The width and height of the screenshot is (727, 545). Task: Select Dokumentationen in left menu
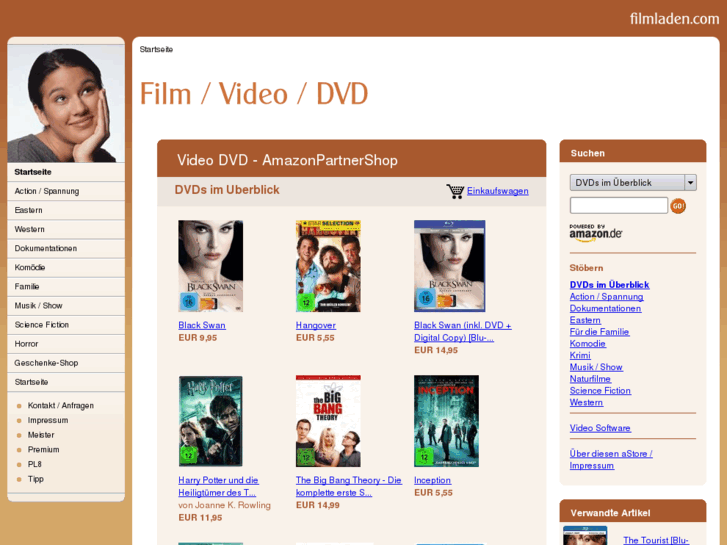point(66,248)
